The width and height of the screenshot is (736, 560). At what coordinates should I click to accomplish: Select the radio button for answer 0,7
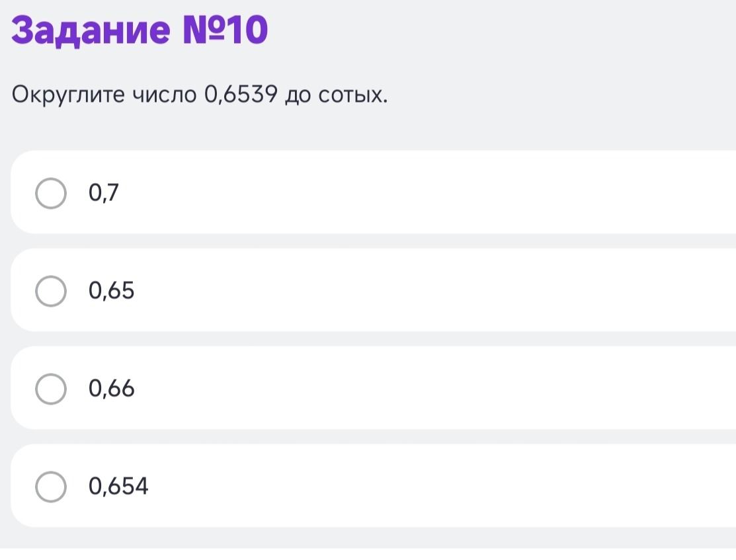click(51, 193)
